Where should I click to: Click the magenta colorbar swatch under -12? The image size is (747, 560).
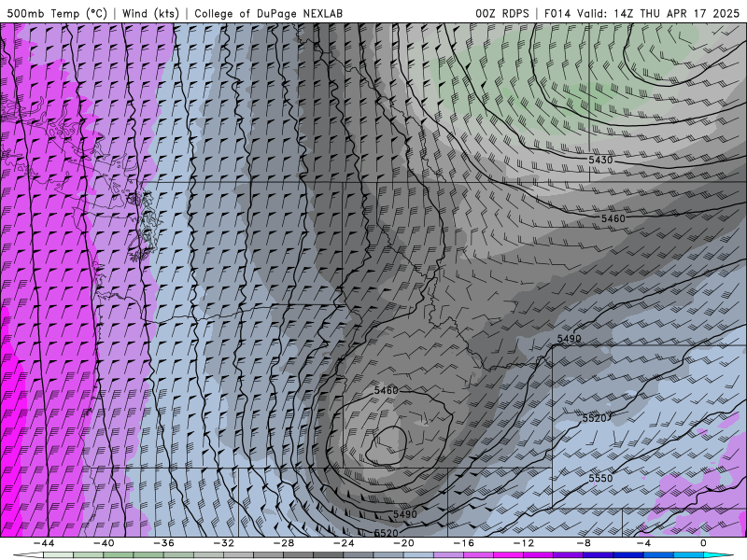point(539,555)
